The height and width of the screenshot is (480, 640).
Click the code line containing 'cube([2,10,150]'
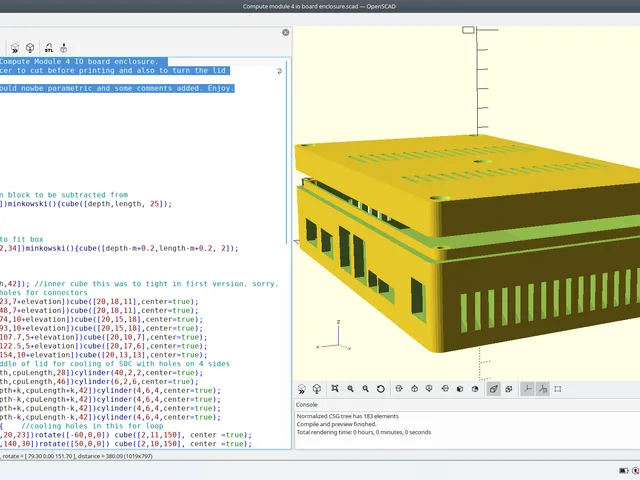click(x=126, y=444)
